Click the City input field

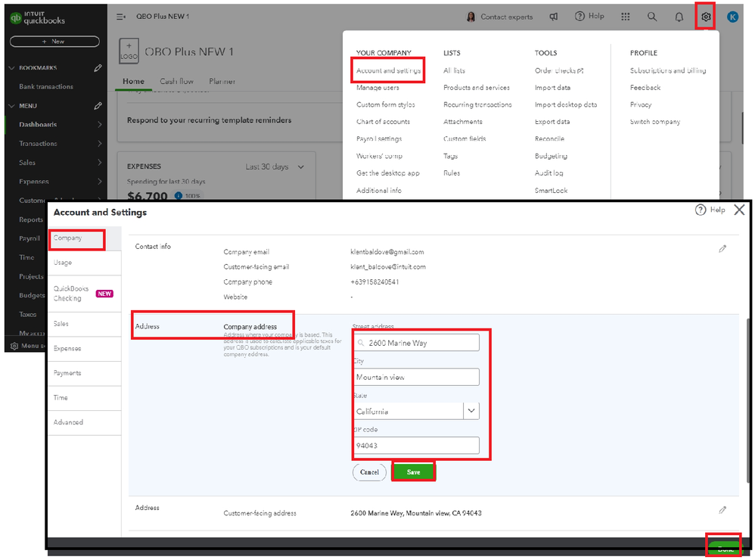(x=416, y=377)
